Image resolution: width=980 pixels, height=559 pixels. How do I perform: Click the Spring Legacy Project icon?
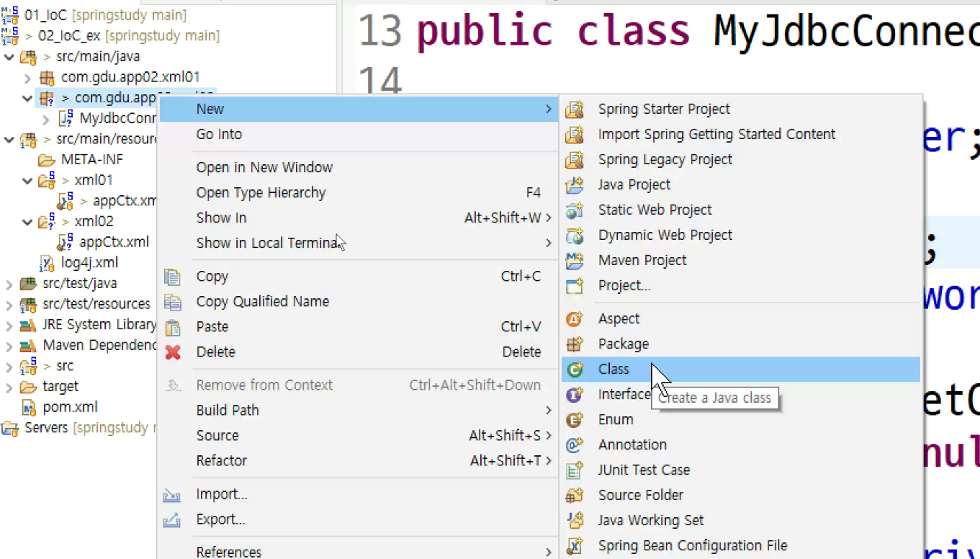pyautogui.click(x=574, y=160)
